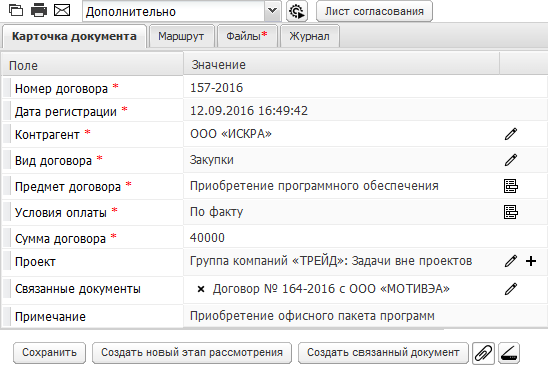Screen dimensions: 548x376
Task: Click Создать новый этап рассмотрения
Action: [192, 353]
